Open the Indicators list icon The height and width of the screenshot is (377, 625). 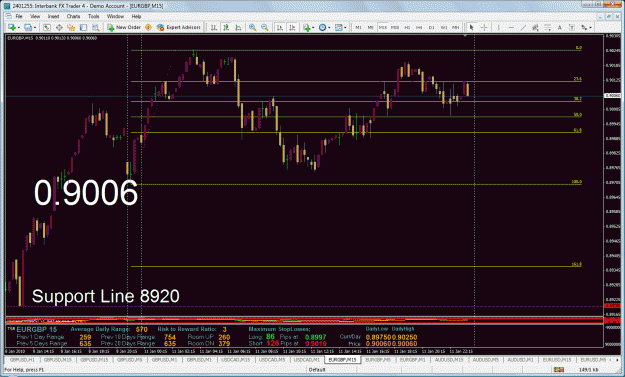[306, 27]
